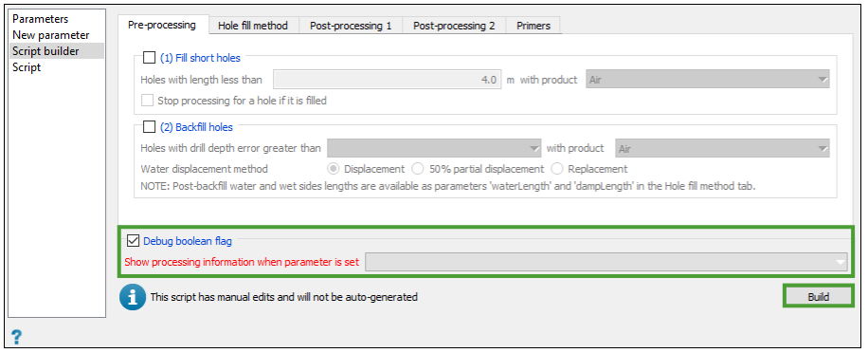The width and height of the screenshot is (868, 353).
Task: Click the hole length input field
Action: (x=387, y=80)
